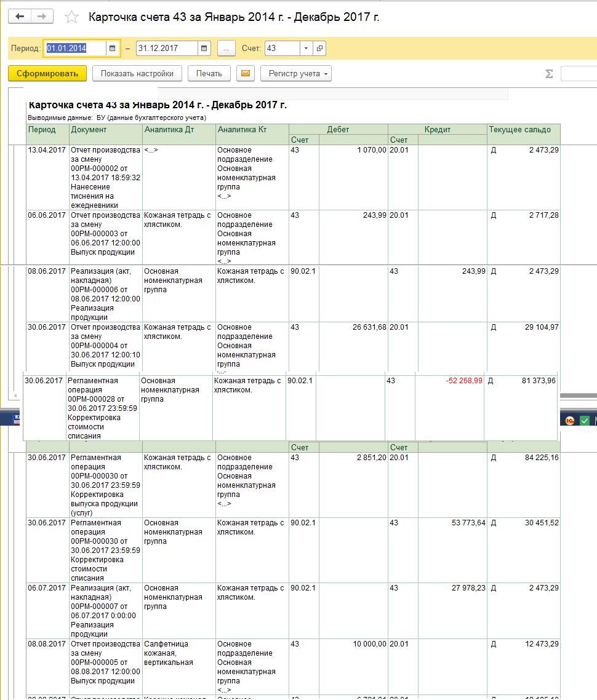Click Показать настройки button
The image size is (597, 700).
[x=137, y=74]
